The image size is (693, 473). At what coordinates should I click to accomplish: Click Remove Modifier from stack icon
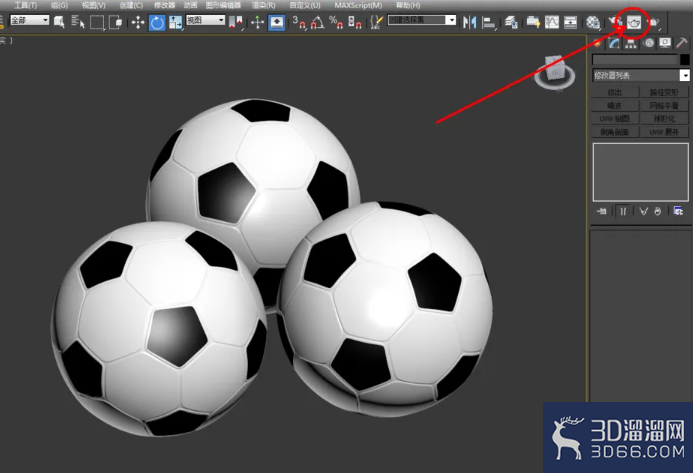click(658, 211)
